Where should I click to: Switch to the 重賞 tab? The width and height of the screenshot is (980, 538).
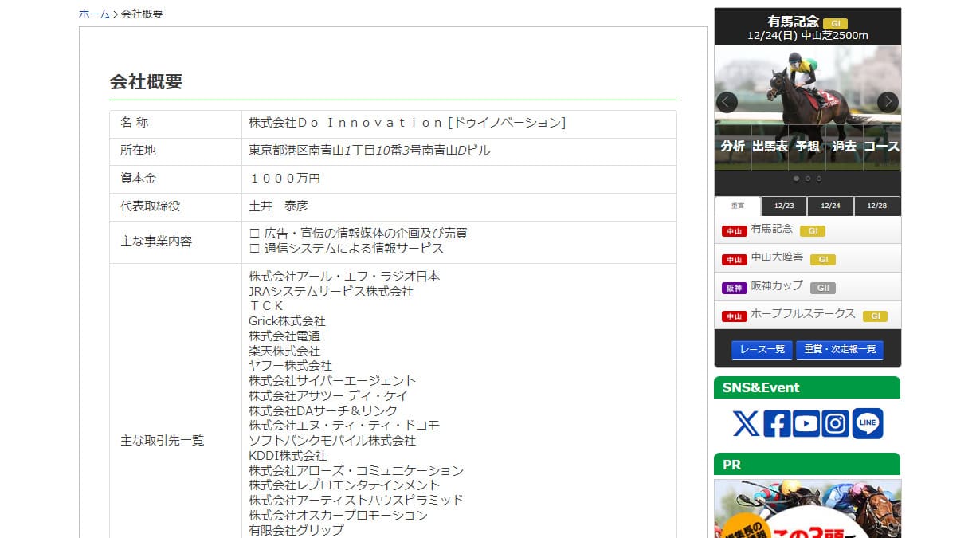[738, 206]
